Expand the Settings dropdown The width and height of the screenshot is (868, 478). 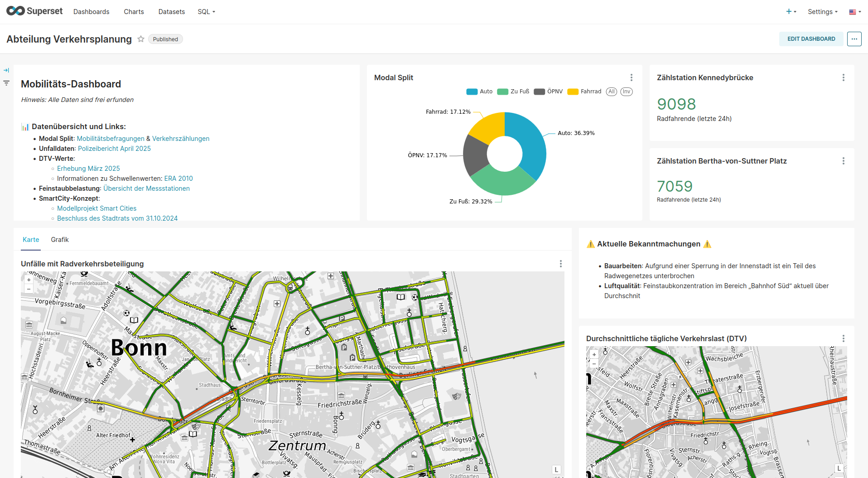pos(822,12)
